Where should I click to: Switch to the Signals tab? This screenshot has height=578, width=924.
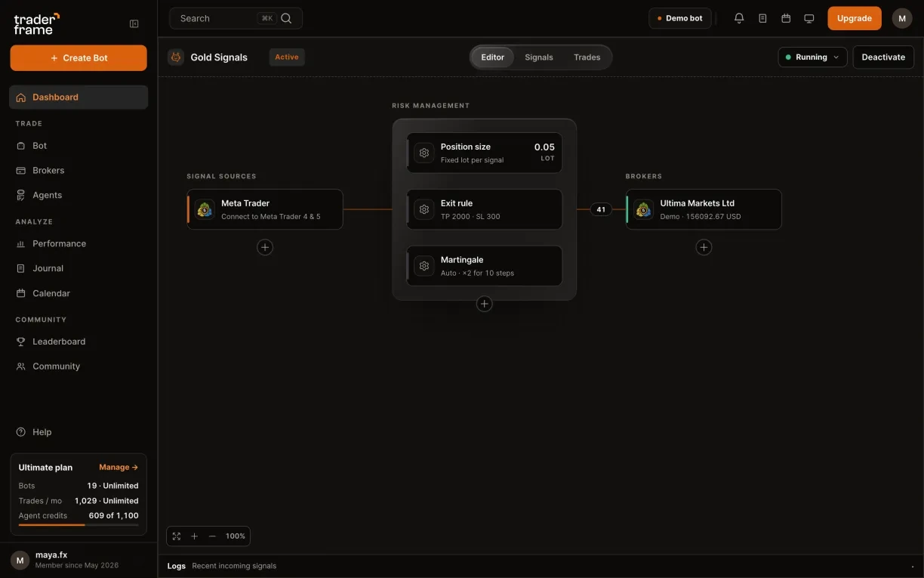tap(539, 57)
